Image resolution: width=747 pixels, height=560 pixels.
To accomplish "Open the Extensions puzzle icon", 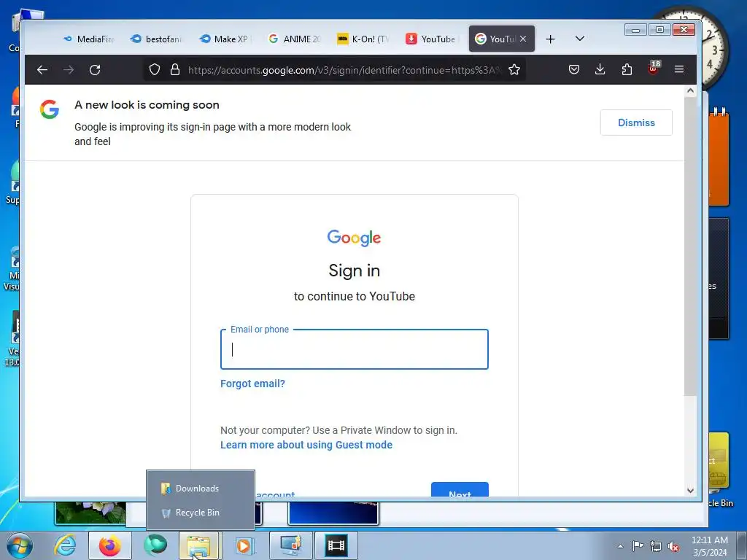I will click(x=627, y=69).
